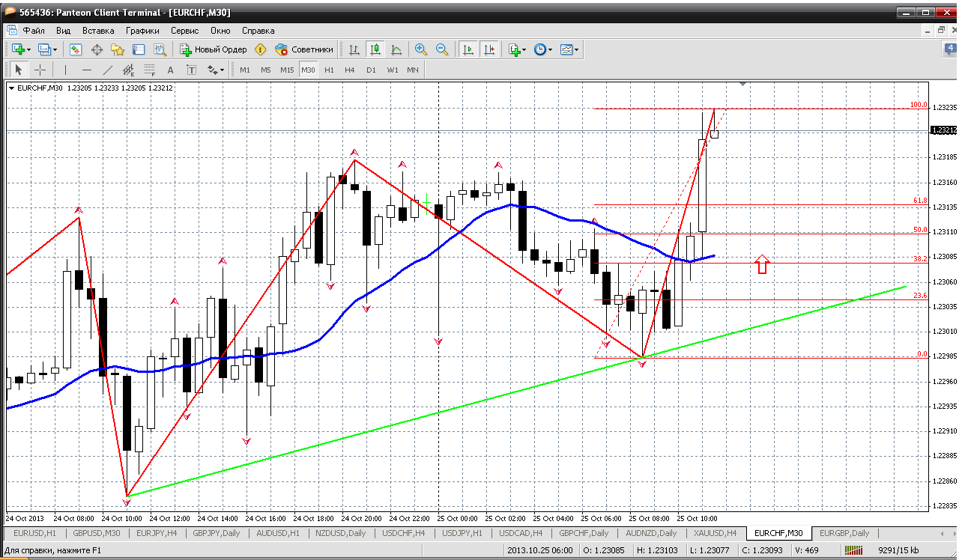Switch timeframe to M1
965x560 pixels.
[x=245, y=70]
